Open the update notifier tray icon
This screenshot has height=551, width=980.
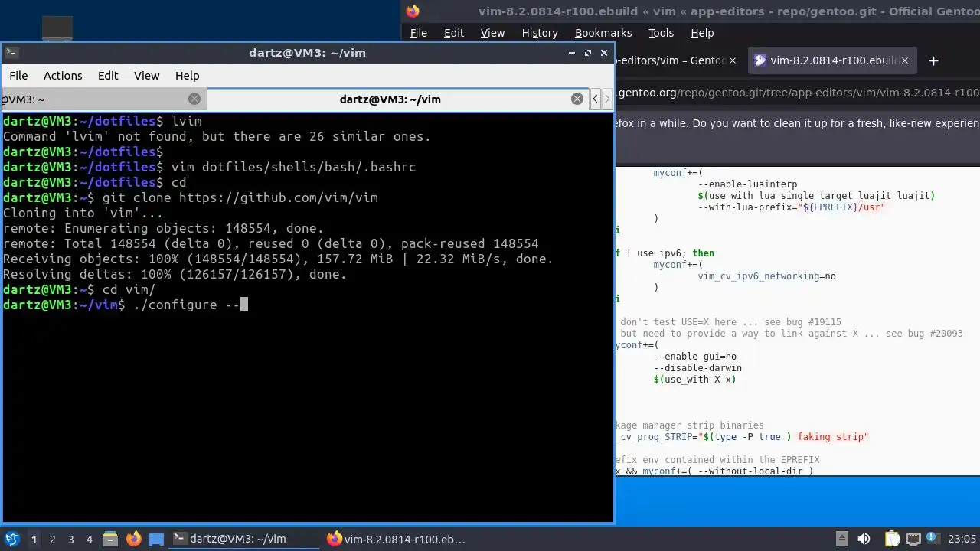(x=933, y=539)
